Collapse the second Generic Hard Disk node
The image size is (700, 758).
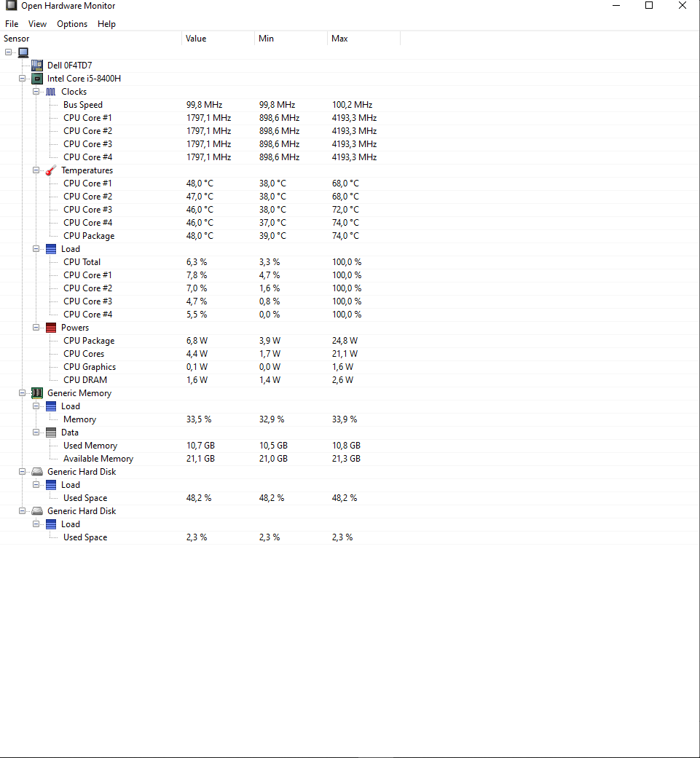pos(23,511)
